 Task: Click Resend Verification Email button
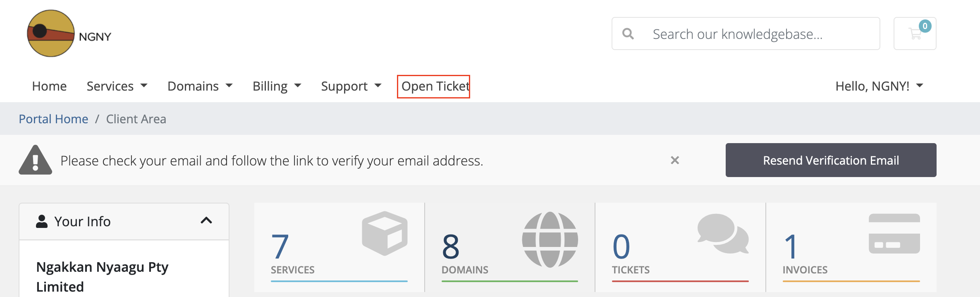[x=831, y=160]
